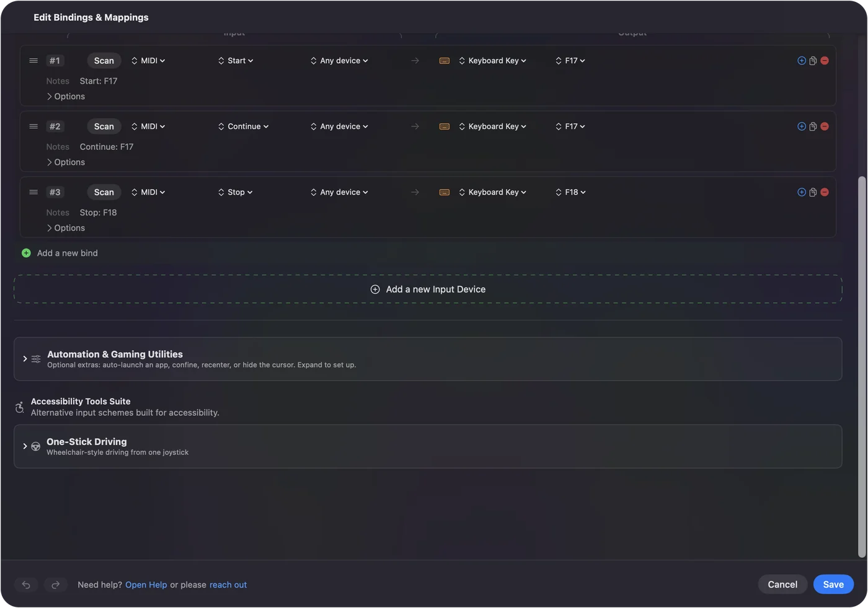Open the Start MIDI message dropdown
The width and height of the screenshot is (868, 608).
(x=236, y=61)
